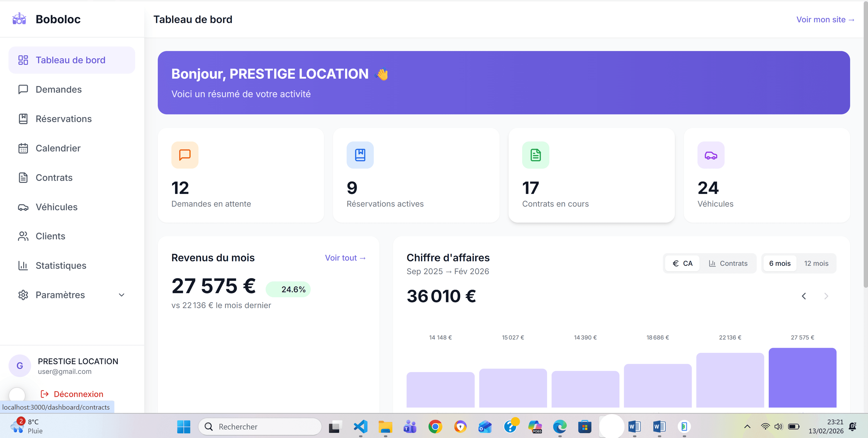
Task: Click the blue Réservations actives bookmark icon
Action: click(x=360, y=155)
